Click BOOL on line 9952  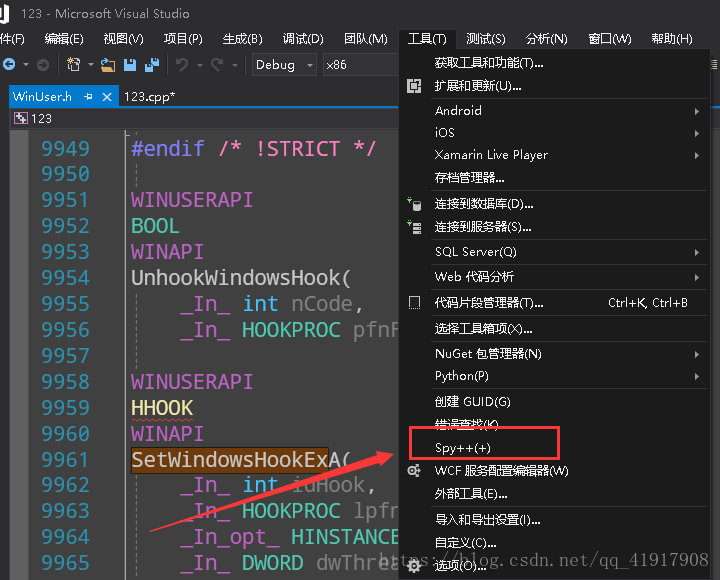pos(155,226)
